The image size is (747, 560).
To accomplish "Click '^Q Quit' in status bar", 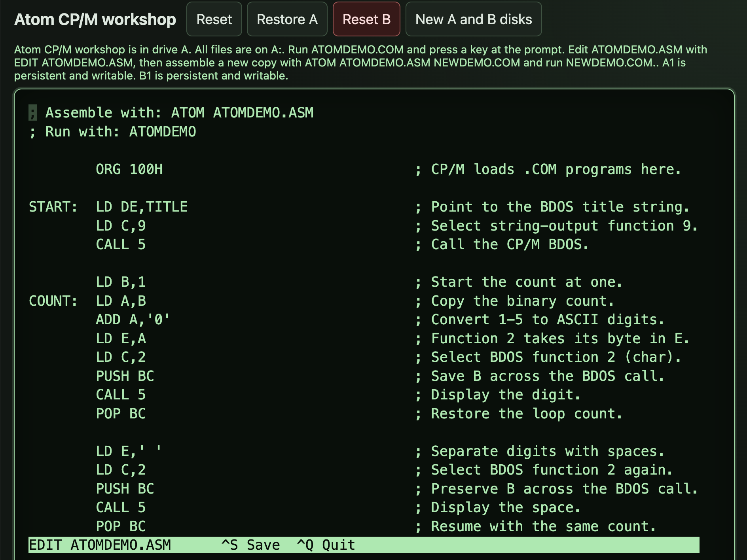I will tap(326, 545).
